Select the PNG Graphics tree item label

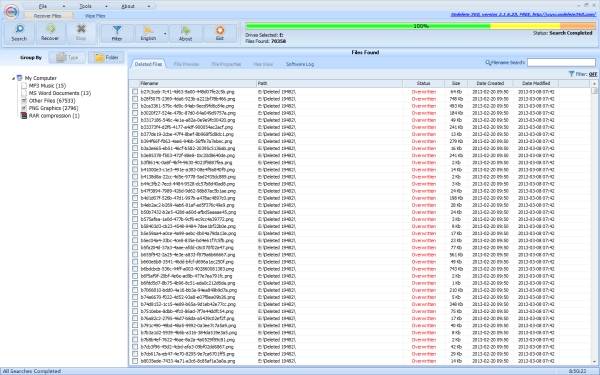click(54, 108)
